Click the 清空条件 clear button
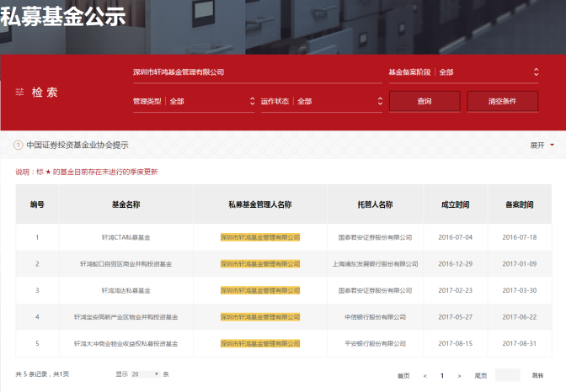 pos(502,101)
